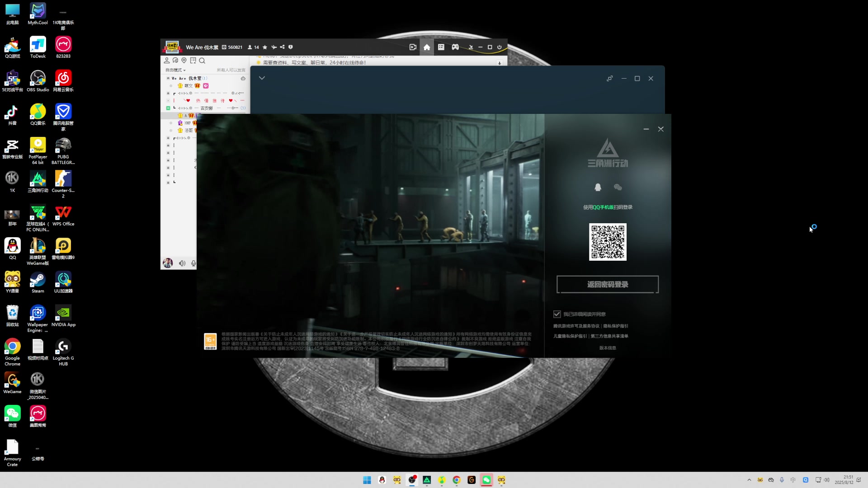Click the airplane icon in YY title bar
This screenshot has height=488, width=868.
coord(274,47)
